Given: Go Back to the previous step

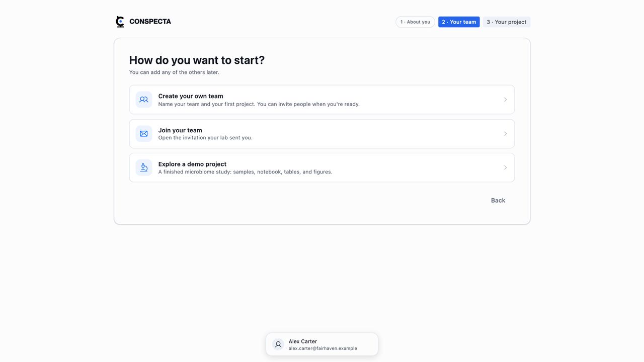Looking at the screenshot, I should [x=498, y=200].
